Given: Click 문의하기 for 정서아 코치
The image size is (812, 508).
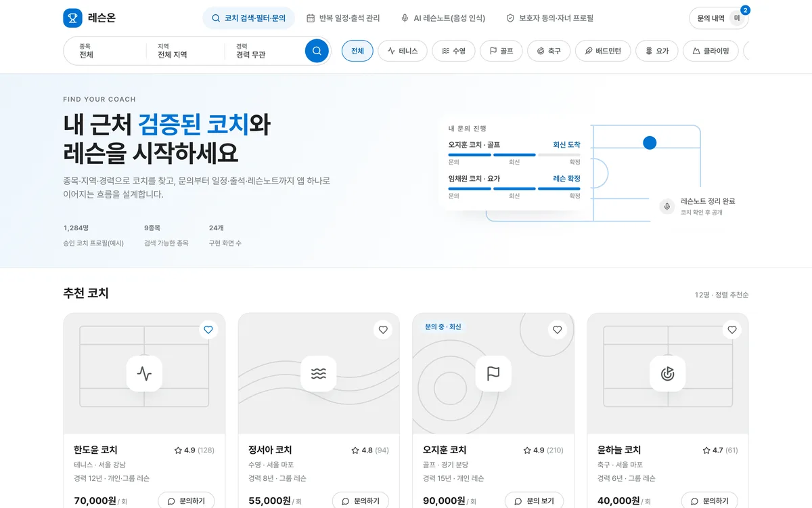Looking at the screenshot, I should coord(361,501).
